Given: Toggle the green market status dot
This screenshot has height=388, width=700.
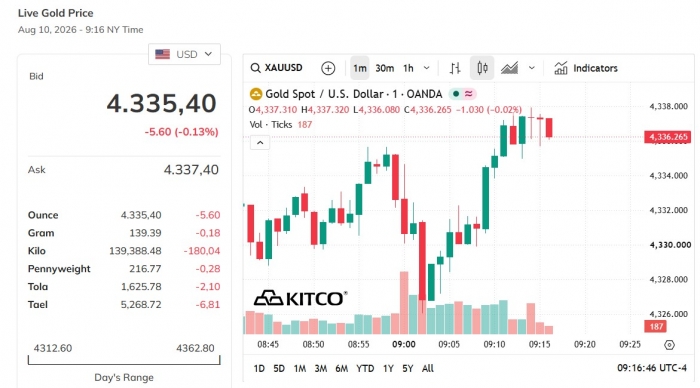Looking at the screenshot, I should (x=456, y=94).
